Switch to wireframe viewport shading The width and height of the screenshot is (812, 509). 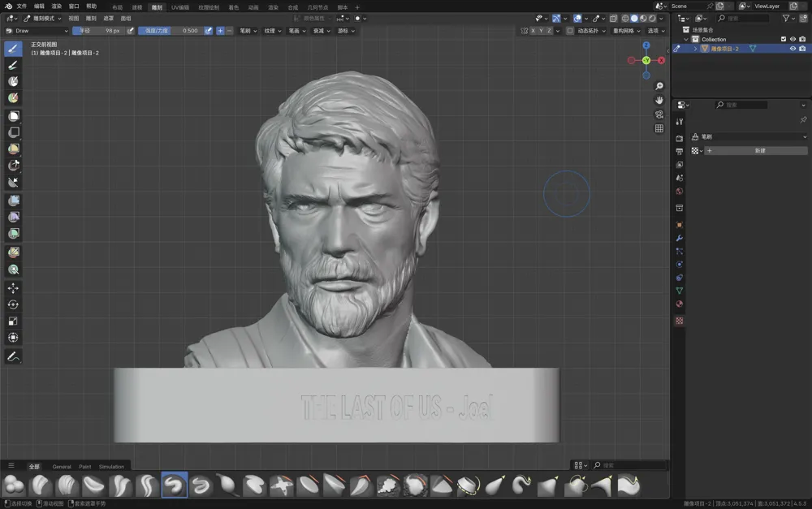625,18
